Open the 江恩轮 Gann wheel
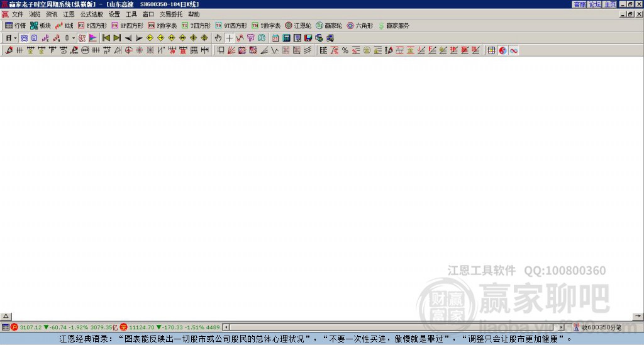Image resolution: width=644 pixels, height=345 pixels. (298, 25)
